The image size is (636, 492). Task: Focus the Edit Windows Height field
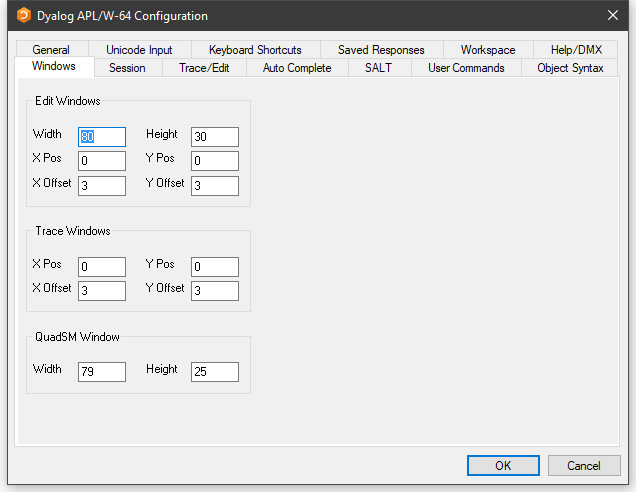(215, 137)
